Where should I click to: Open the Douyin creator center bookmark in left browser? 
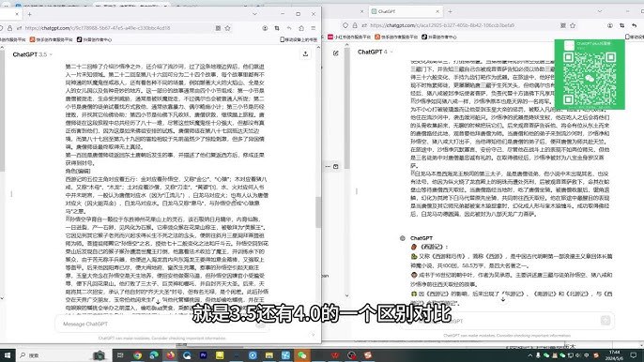pyautogui.click(x=95, y=39)
